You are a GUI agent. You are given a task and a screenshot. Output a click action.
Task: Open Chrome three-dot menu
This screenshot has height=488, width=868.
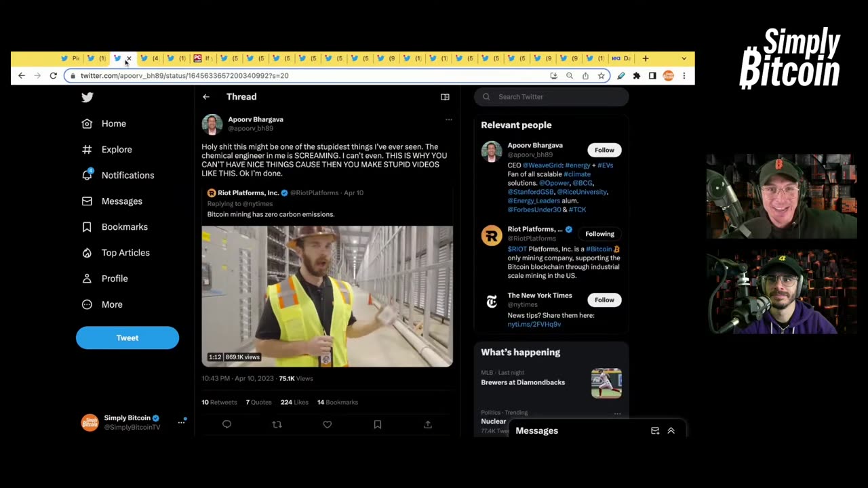coord(684,76)
